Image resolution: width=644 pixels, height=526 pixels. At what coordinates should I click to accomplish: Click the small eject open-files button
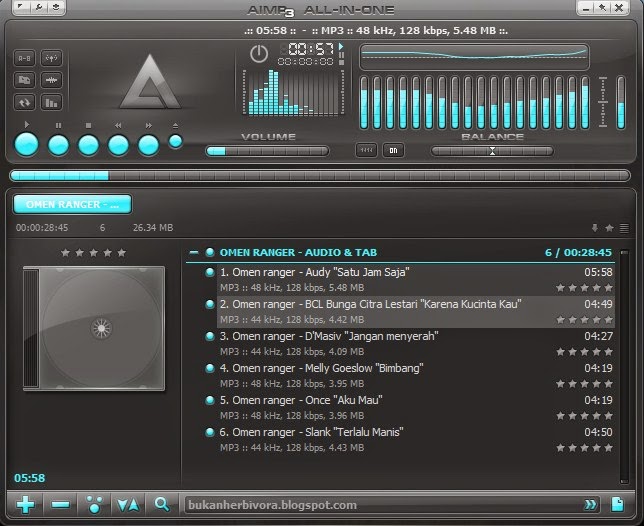click(x=175, y=142)
